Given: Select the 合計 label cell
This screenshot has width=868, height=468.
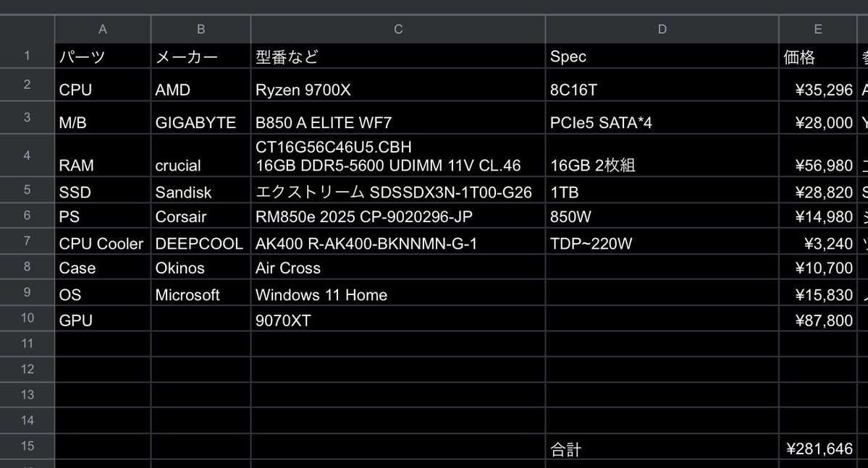Looking at the screenshot, I should click(x=662, y=446).
